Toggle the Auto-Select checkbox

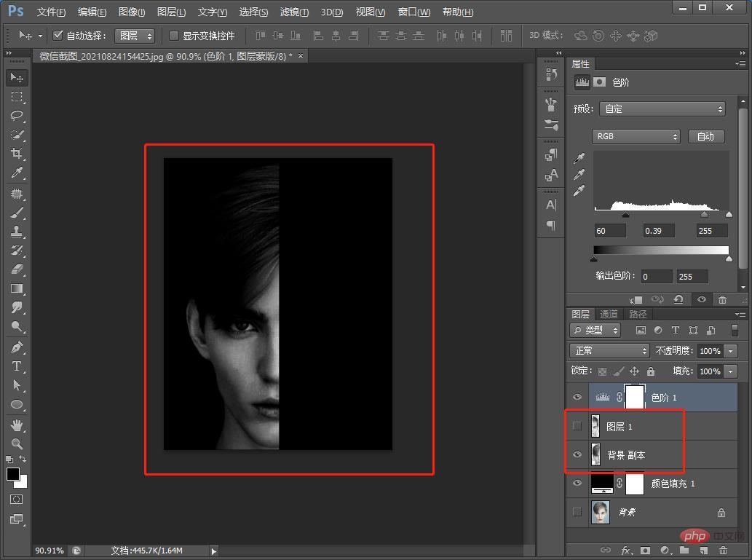click(58, 35)
